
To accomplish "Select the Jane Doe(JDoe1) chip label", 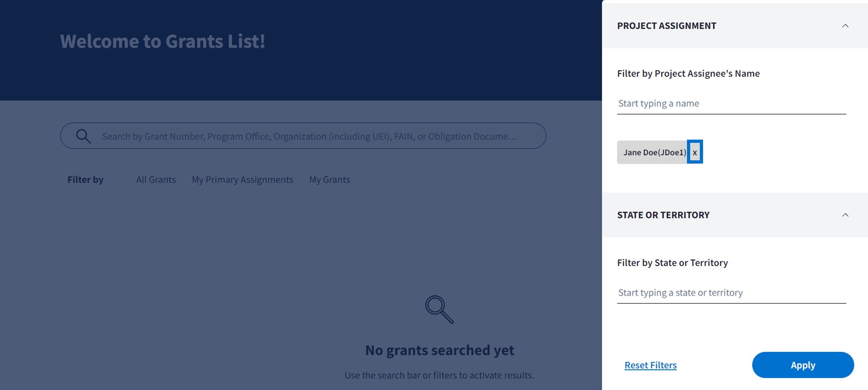I will click(654, 152).
